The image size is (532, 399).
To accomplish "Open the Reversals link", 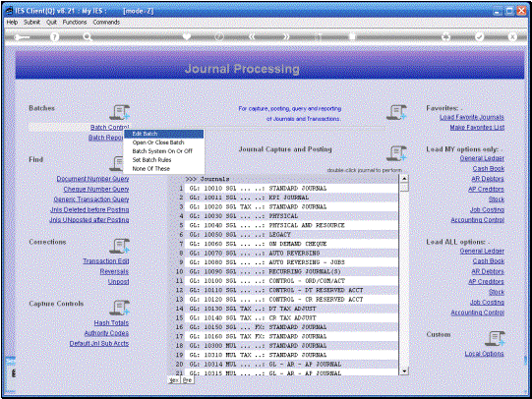I will [x=114, y=271].
